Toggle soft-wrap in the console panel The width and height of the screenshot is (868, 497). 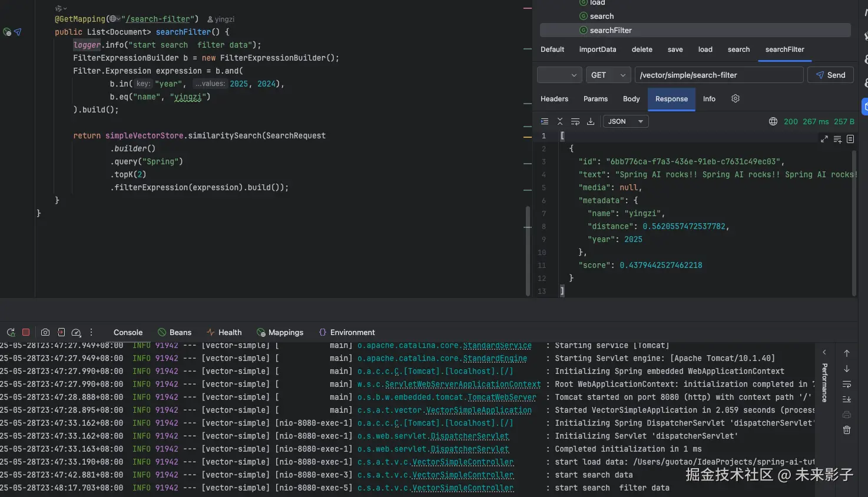[x=847, y=384]
